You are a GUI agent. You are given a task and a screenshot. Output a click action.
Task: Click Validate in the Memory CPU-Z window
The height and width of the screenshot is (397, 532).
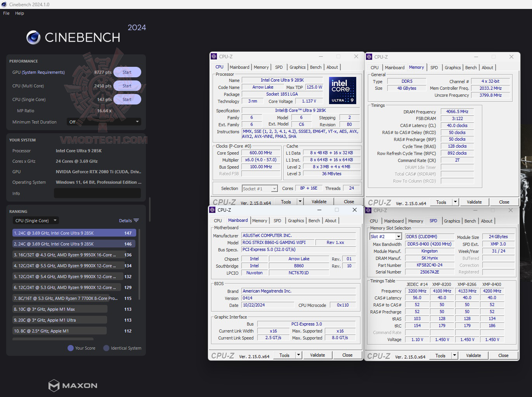(474, 202)
